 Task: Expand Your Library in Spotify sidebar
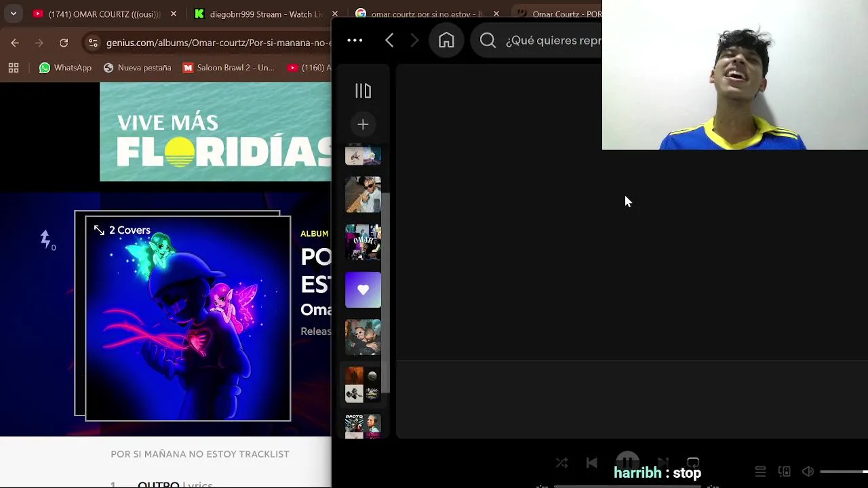363,91
